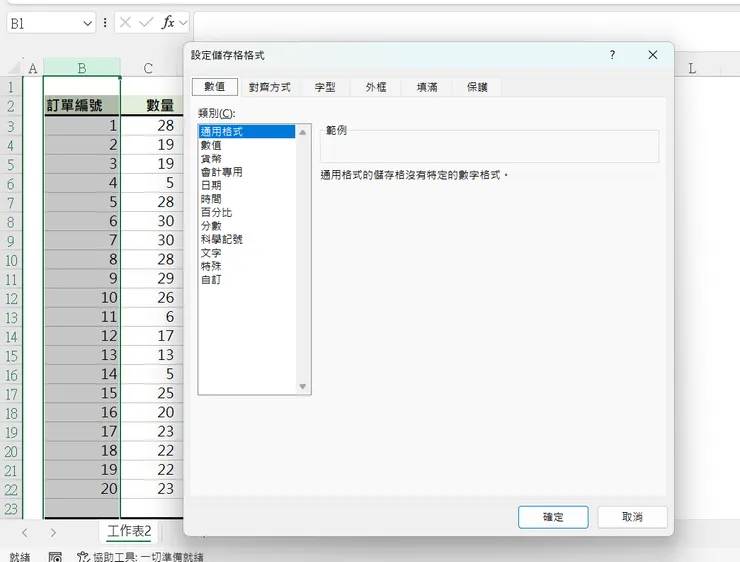Click order number cell 10
Image resolution: width=740 pixels, height=562 pixels.
click(81, 298)
